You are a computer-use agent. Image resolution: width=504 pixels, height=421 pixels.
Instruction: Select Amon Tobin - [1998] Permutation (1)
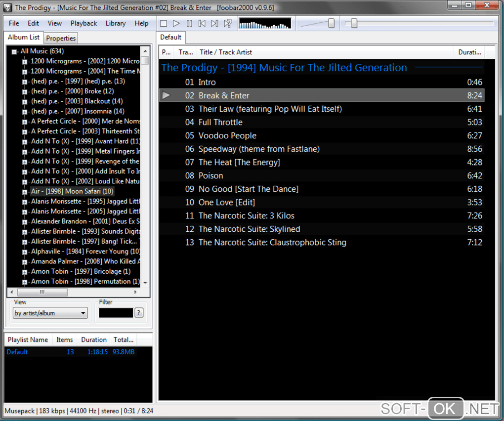coord(85,282)
